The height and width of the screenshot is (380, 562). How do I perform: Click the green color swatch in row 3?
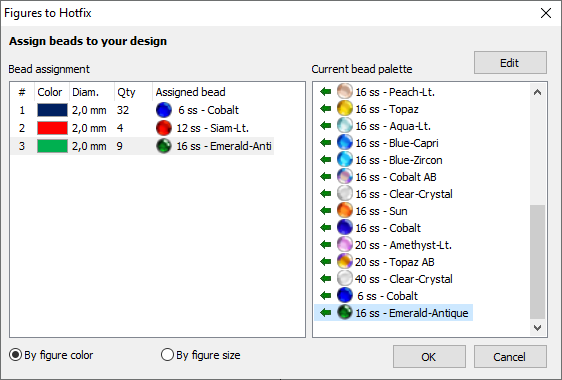point(52,146)
